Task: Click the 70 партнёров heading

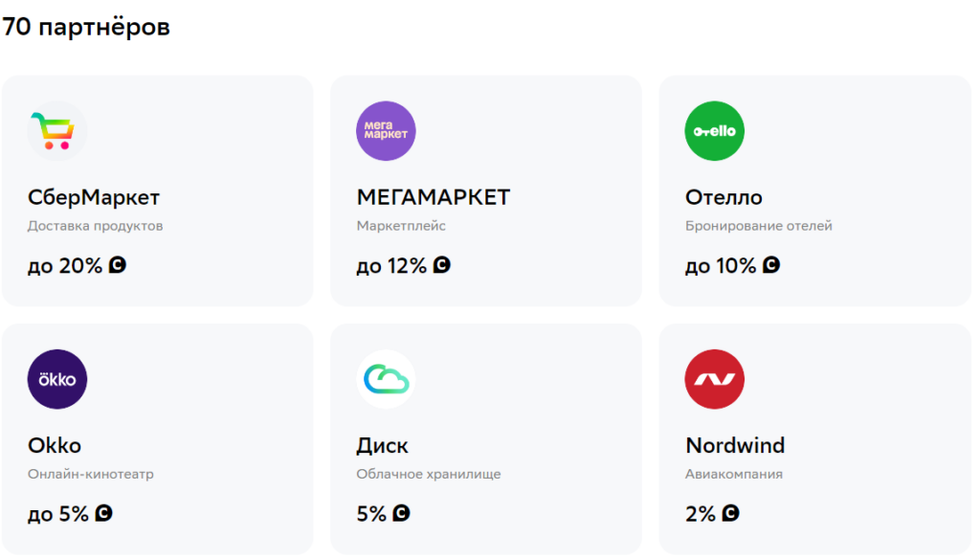Action: coord(86,27)
